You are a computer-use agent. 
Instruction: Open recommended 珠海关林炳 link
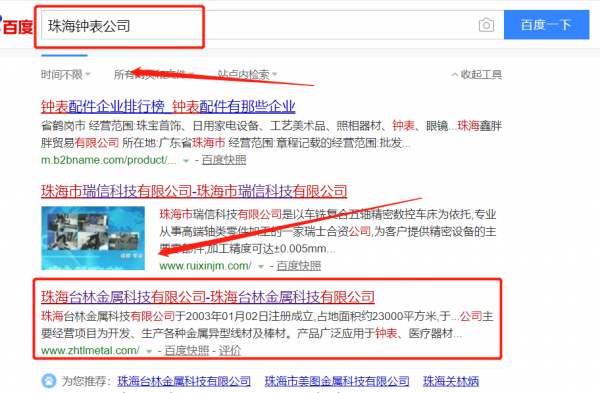(x=451, y=381)
